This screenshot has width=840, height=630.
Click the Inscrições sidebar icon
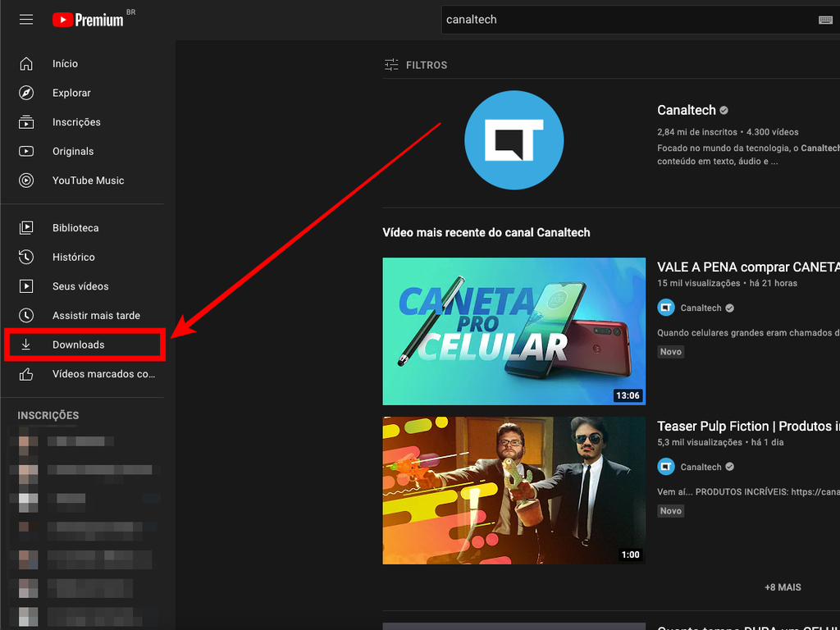(x=26, y=122)
